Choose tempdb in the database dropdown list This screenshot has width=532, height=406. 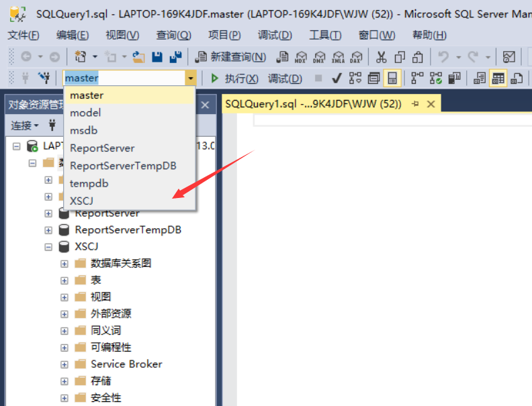pyautogui.click(x=129, y=183)
